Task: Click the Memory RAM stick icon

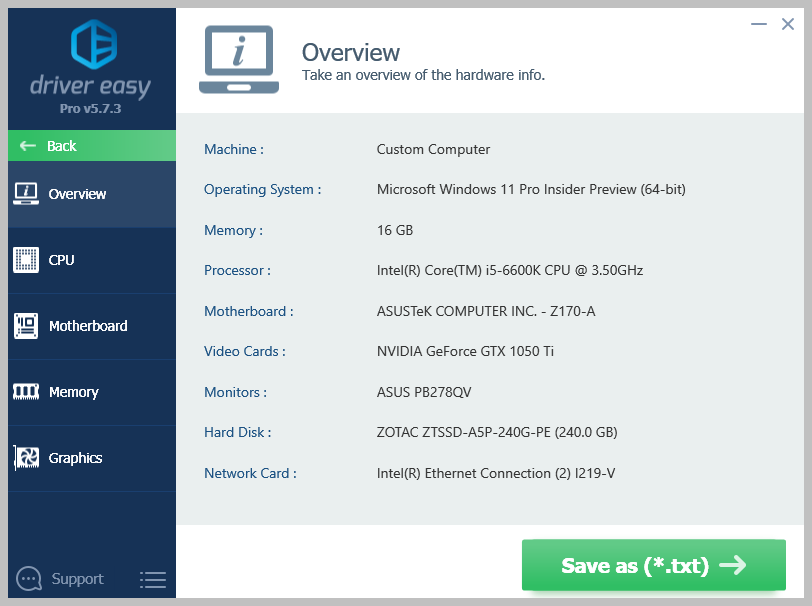Action: click(26, 392)
